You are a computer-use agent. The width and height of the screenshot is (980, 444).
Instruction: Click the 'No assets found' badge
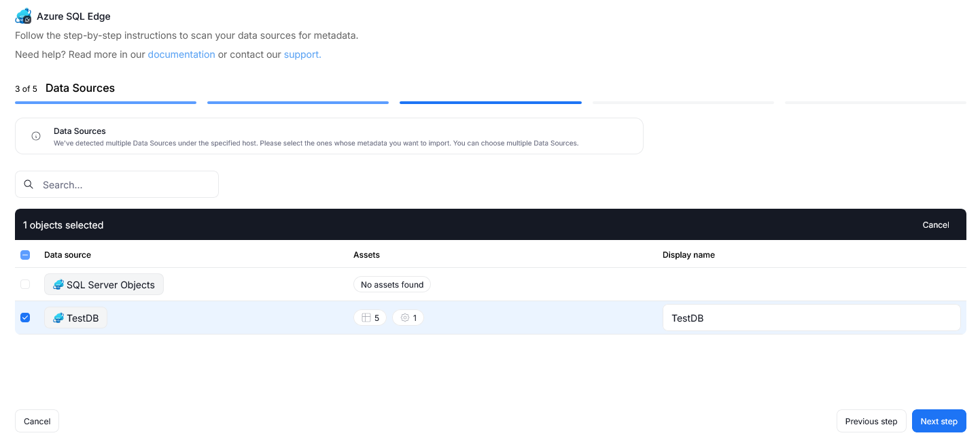click(392, 284)
